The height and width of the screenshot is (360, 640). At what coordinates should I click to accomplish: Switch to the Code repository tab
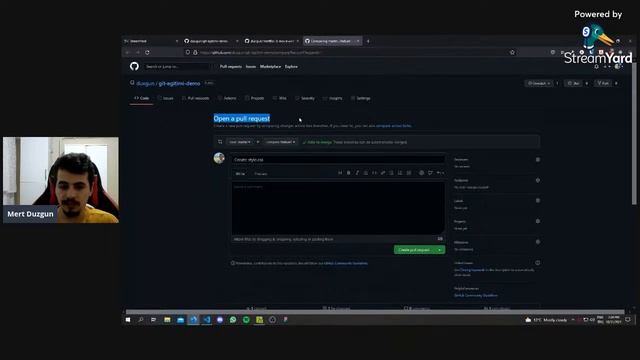pyautogui.click(x=142, y=98)
